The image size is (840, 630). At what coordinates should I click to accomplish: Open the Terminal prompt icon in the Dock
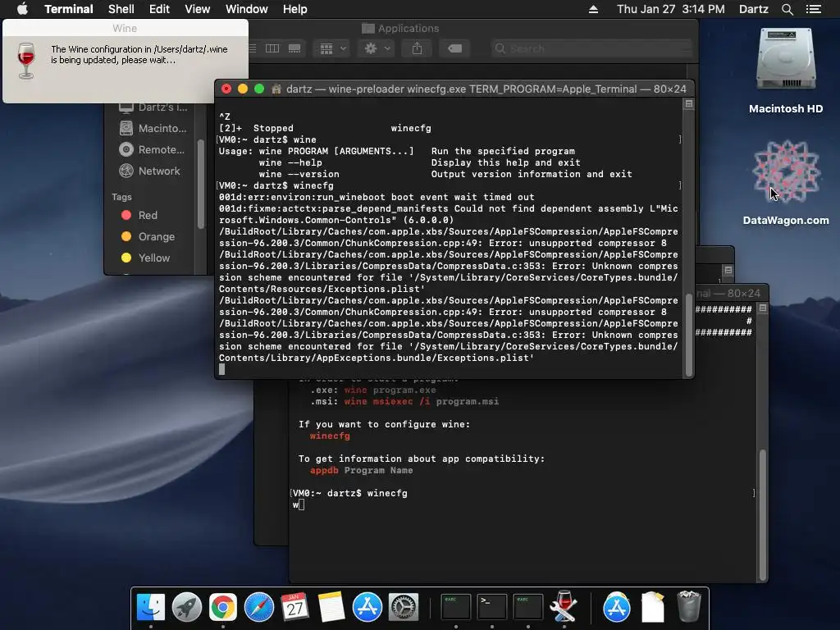coord(492,608)
